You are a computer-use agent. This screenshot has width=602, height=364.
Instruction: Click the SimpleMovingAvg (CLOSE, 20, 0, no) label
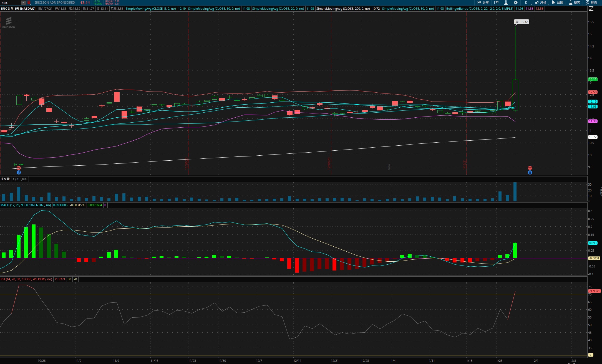(x=278, y=9)
